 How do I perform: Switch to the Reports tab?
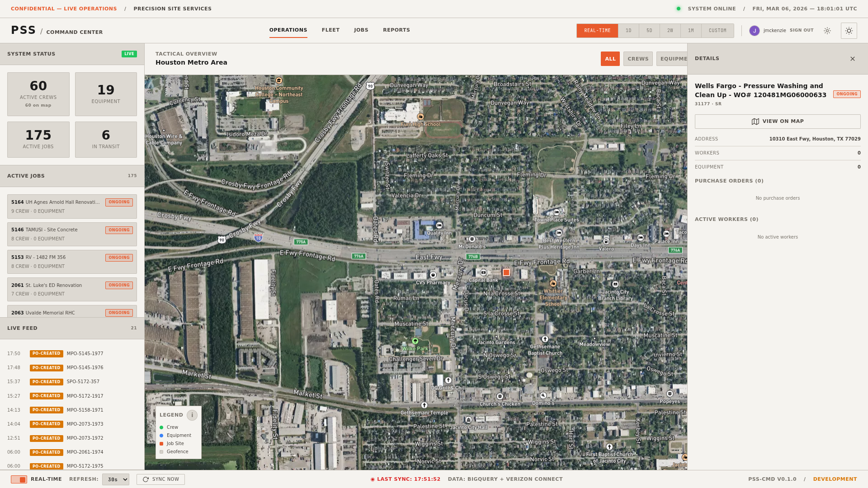pyautogui.click(x=396, y=30)
